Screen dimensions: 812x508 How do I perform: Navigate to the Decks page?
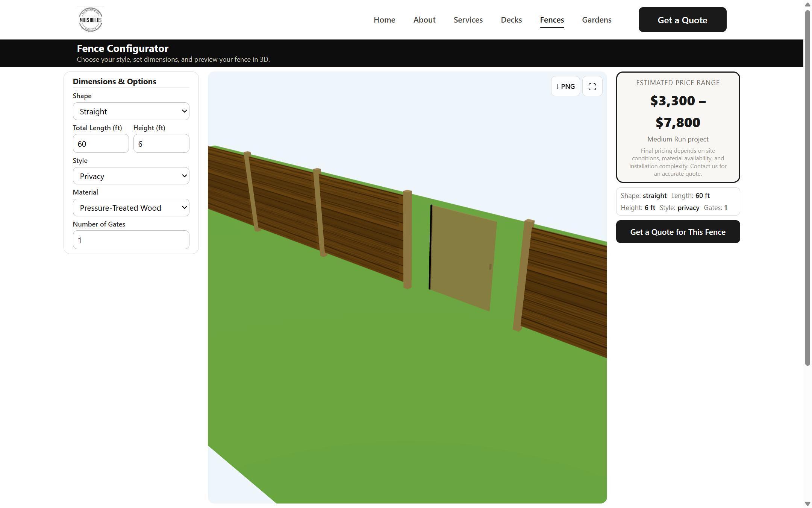(x=511, y=20)
